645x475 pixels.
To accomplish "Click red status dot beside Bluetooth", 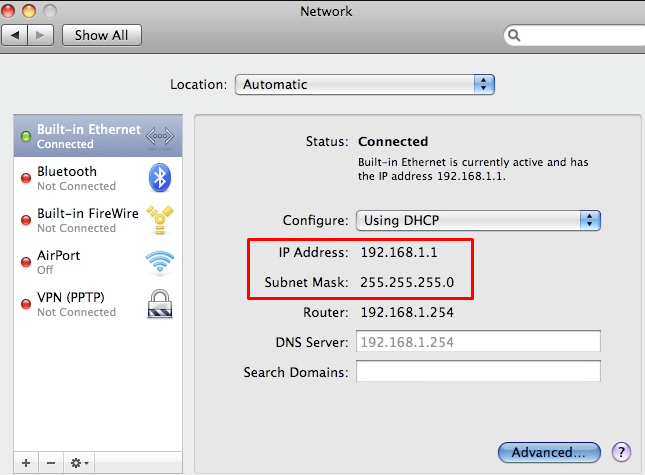I will point(26,178).
